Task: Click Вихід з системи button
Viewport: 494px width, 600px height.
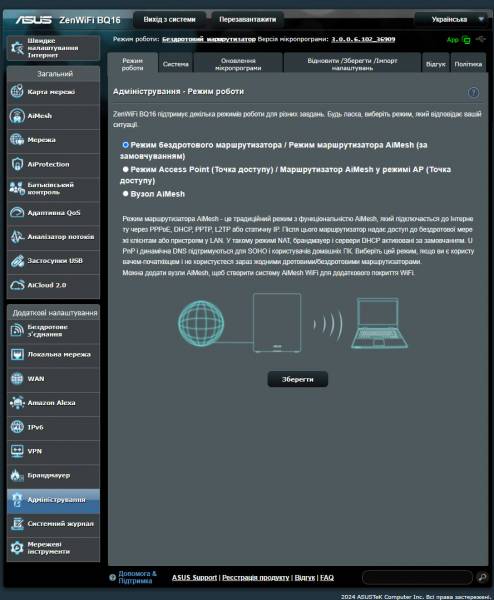Action: pos(170,20)
